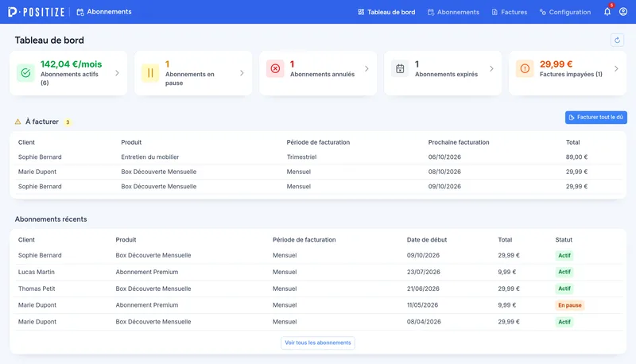The image size is (636, 364).
Task: Click Voir tous les abonnements
Action: click(x=317, y=343)
